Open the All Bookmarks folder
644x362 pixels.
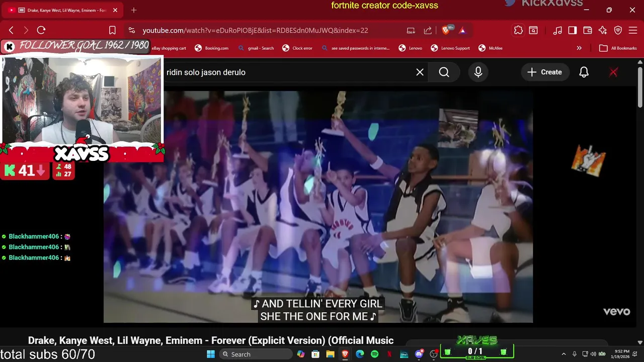618,48
